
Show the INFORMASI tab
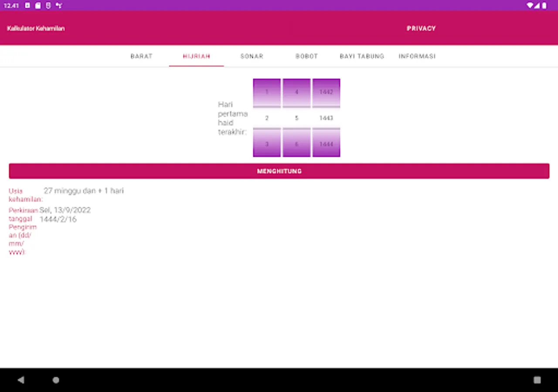(417, 56)
